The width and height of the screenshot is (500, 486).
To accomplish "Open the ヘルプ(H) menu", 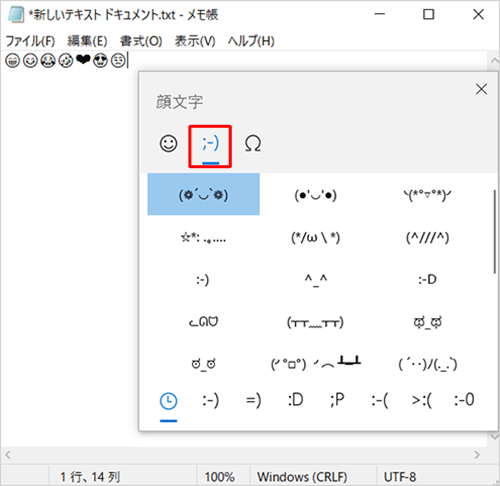I will (x=251, y=41).
